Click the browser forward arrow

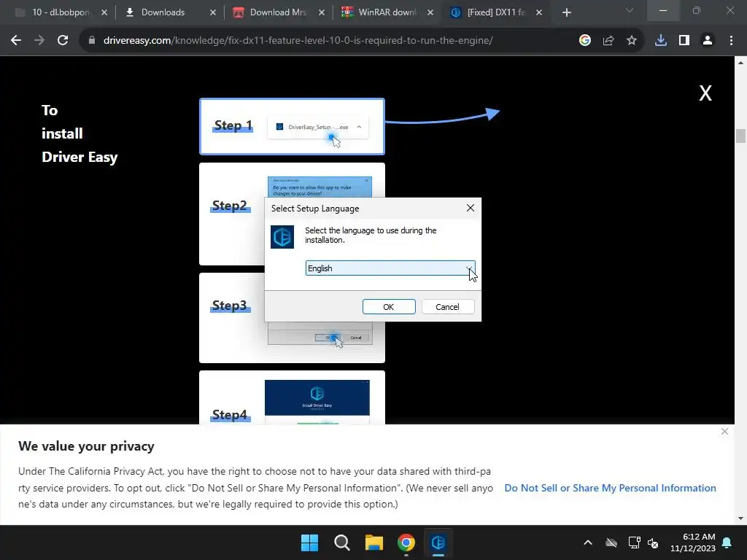39,41
